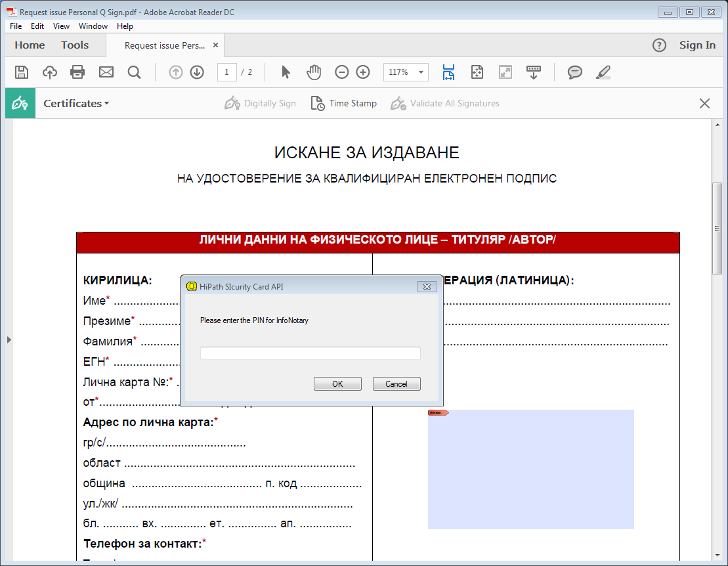
Task: Zoom in with plus icon
Action: [x=363, y=72]
